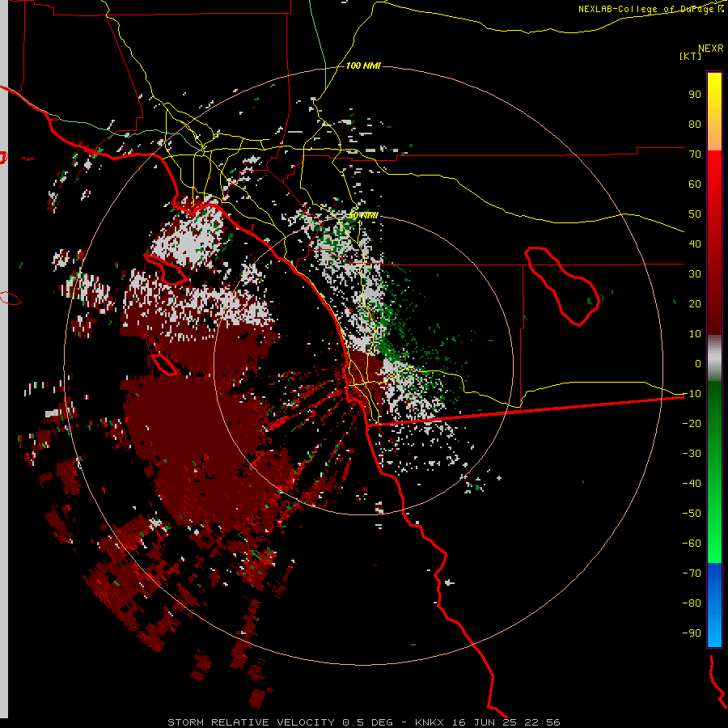Select the 100 NMI range ring label
This screenshot has height=728, width=728.
(x=363, y=66)
